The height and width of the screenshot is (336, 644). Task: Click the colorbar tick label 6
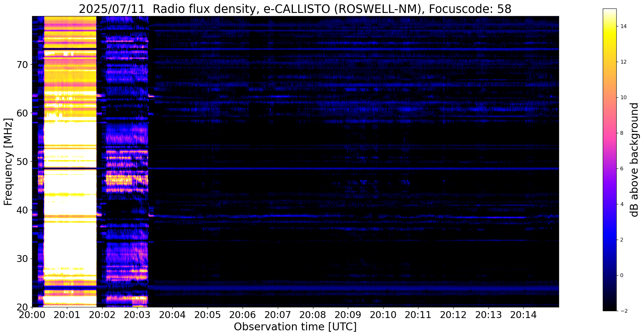621,169
